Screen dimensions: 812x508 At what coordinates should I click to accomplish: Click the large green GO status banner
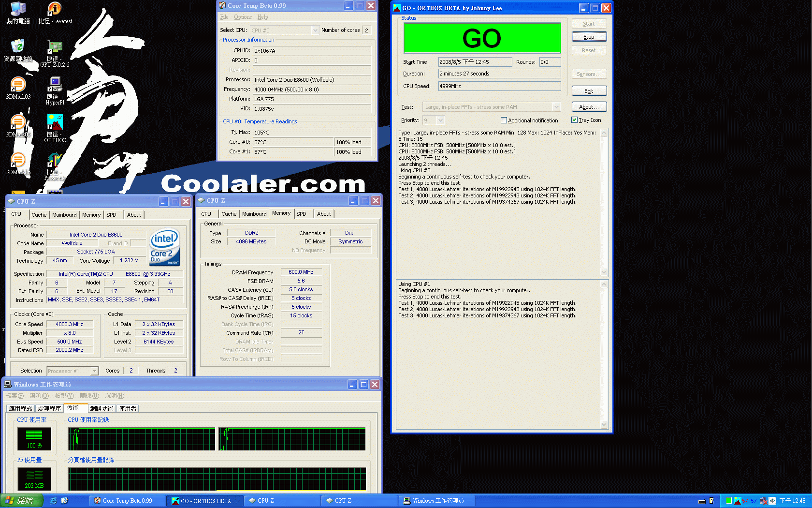coord(482,38)
